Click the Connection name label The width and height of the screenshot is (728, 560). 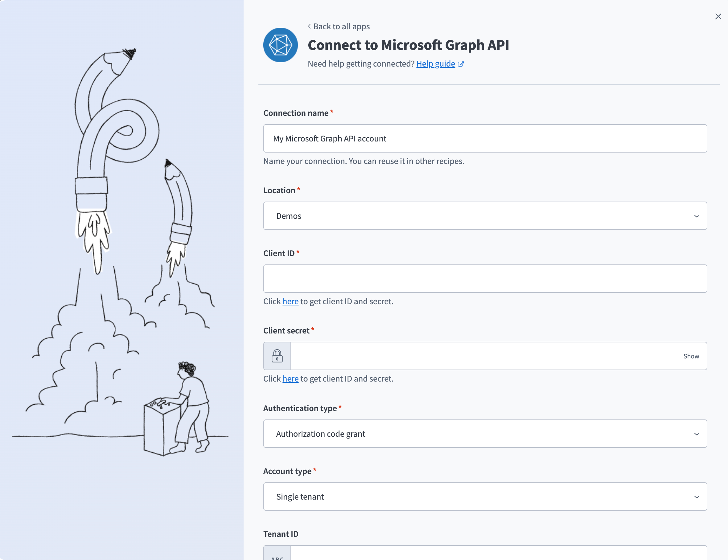coord(296,113)
